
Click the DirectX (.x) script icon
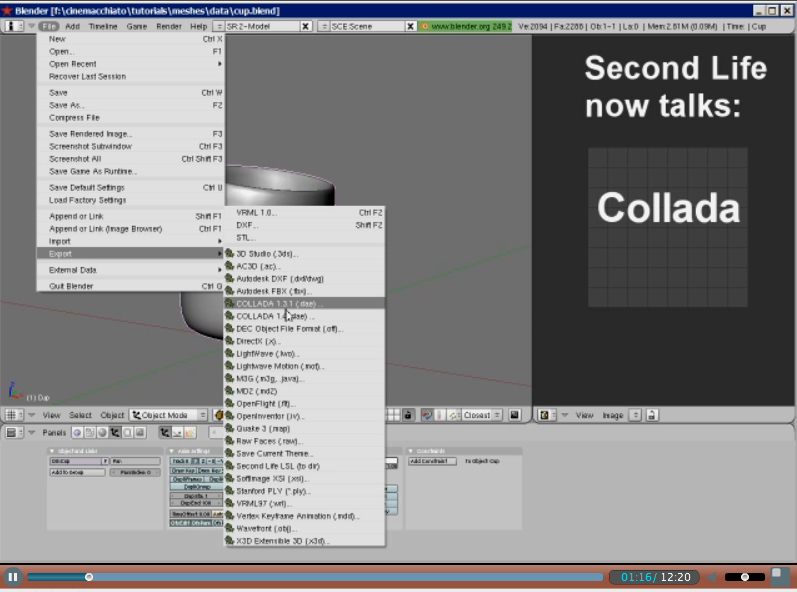click(x=230, y=341)
